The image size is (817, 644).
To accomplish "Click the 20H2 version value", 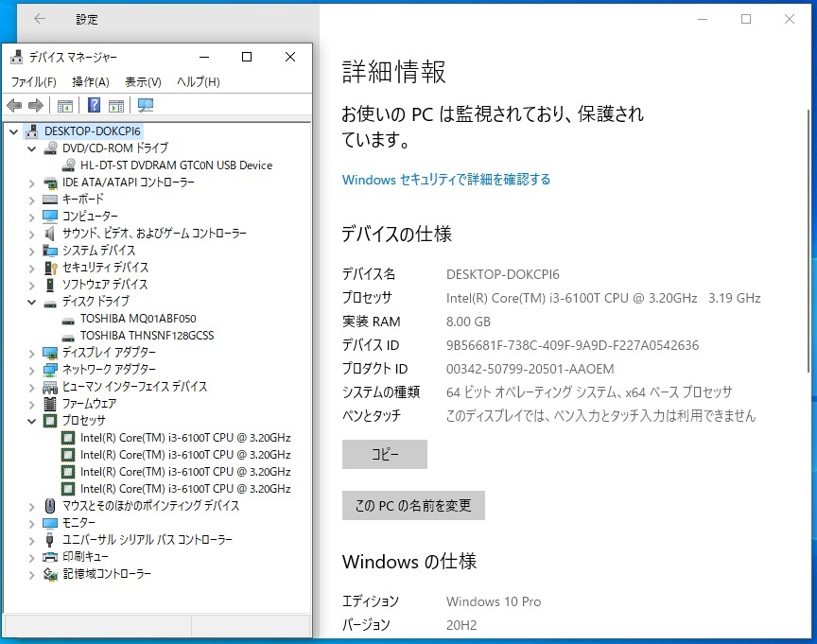I will tap(461, 625).
